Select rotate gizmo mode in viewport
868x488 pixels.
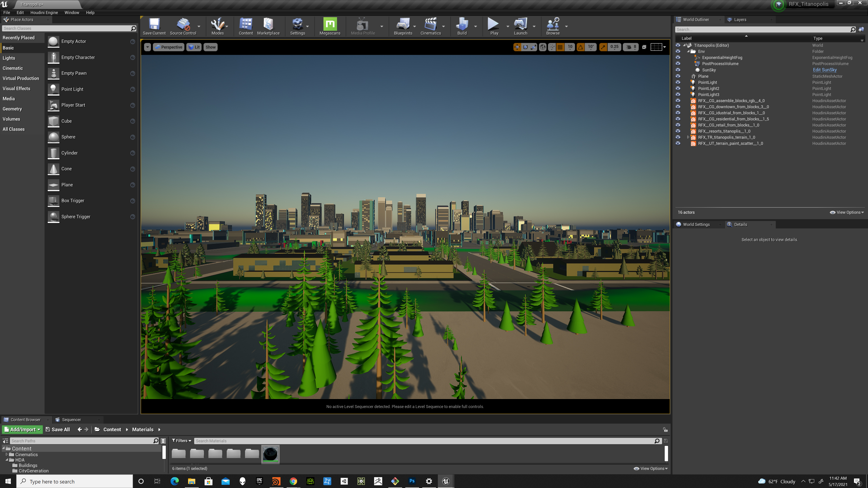pos(525,47)
